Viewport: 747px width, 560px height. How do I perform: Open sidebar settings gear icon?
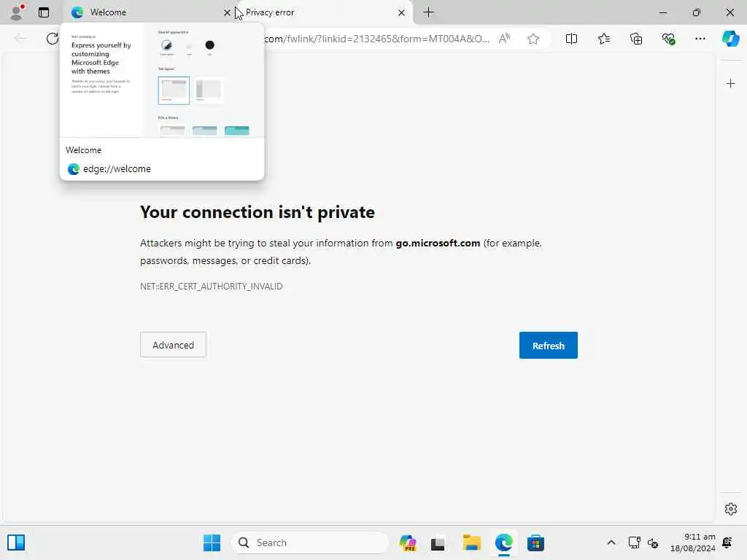(731, 509)
